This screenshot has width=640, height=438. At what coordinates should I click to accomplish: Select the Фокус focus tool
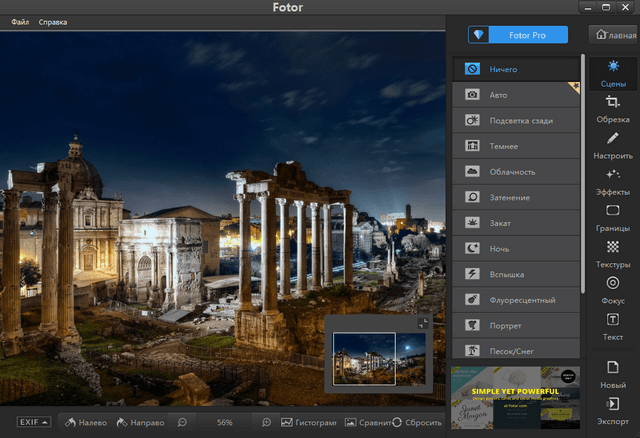point(613,290)
